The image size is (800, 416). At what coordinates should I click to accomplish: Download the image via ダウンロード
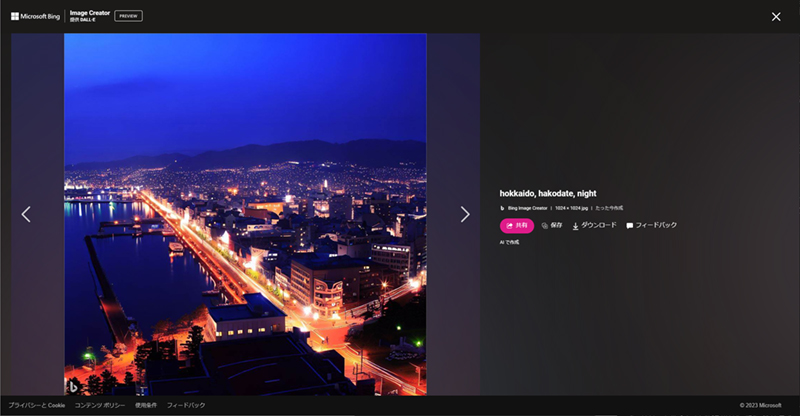tap(594, 225)
